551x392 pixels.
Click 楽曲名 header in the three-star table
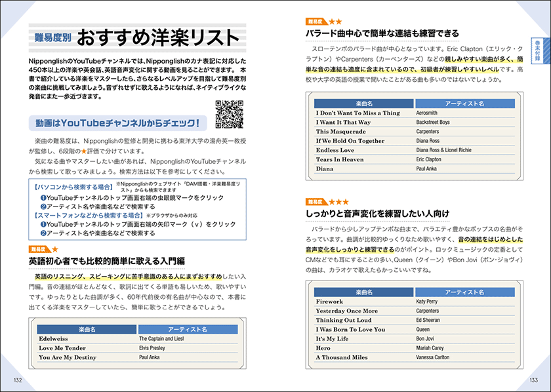[x=363, y=292]
